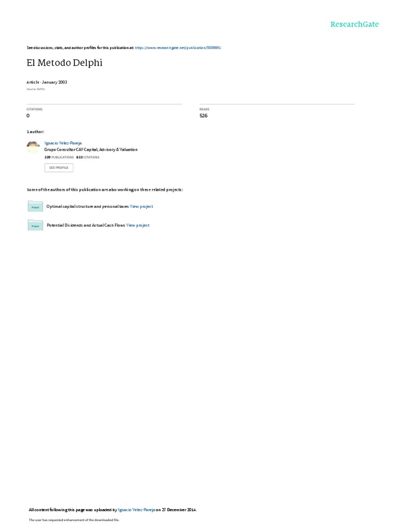Click Optimal capital structure and personal taxes text

pos(87,206)
